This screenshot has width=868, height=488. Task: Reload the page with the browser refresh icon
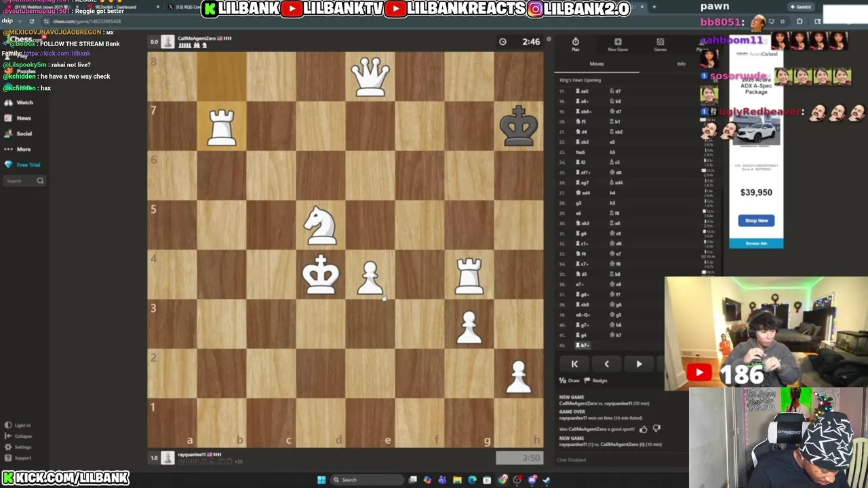32,21
